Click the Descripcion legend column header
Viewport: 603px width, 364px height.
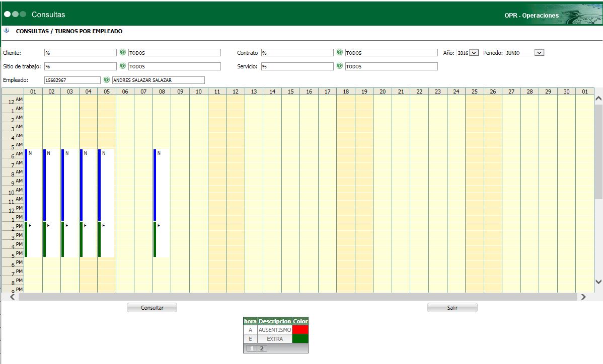click(275, 321)
